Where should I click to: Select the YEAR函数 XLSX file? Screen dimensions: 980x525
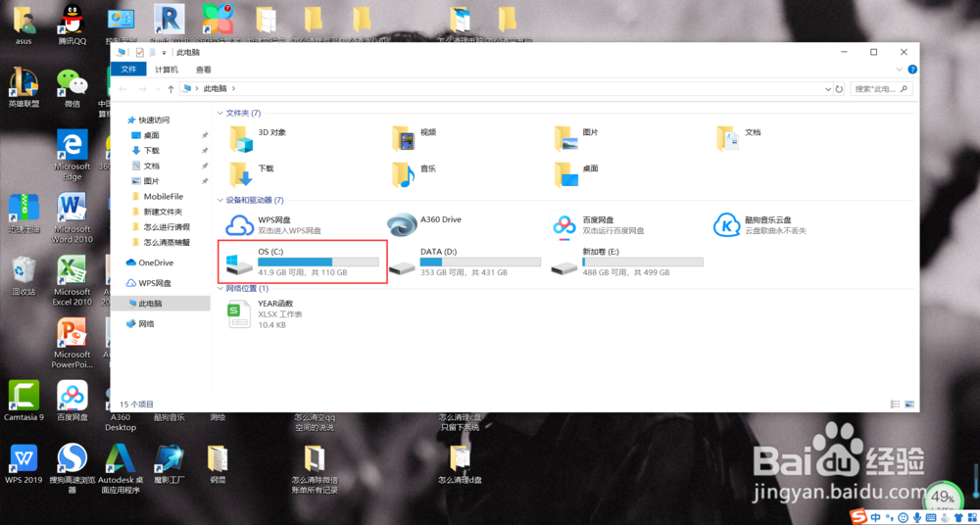point(265,313)
